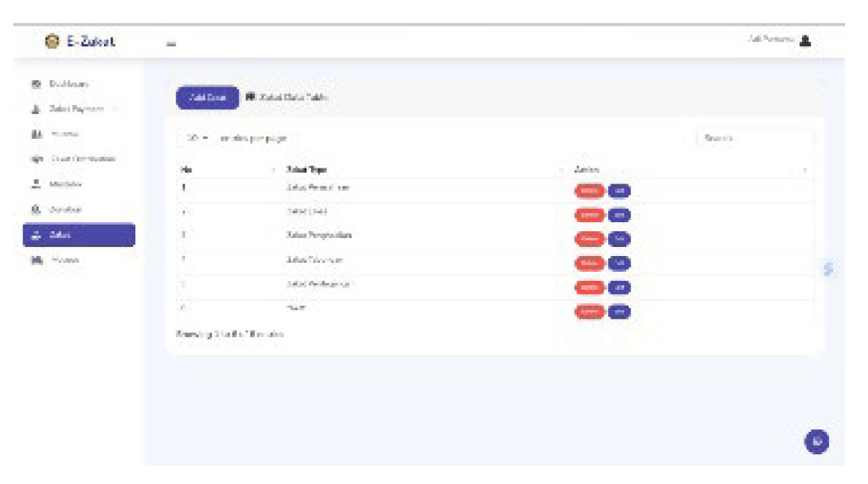Click the Zakat Payment sidebar icon
This screenshot has width=868, height=484.
click(x=35, y=109)
